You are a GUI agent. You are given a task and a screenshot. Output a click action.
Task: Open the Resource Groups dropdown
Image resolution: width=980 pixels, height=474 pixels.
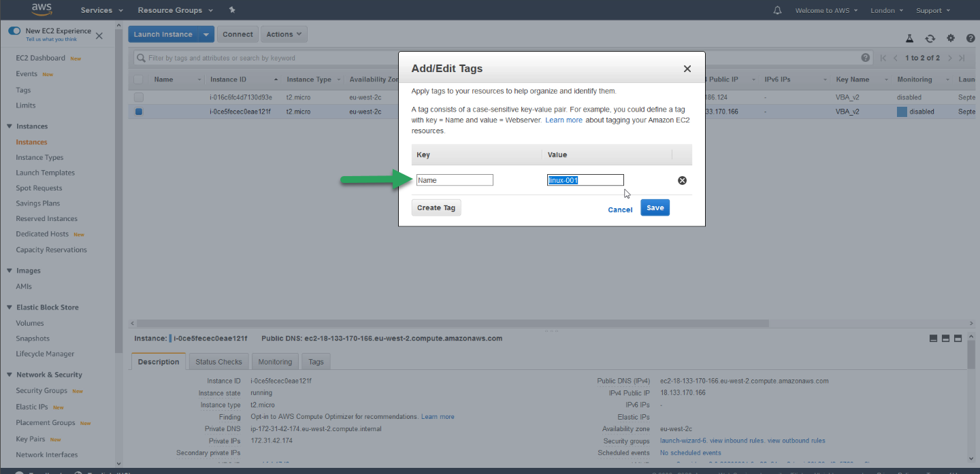point(176,10)
